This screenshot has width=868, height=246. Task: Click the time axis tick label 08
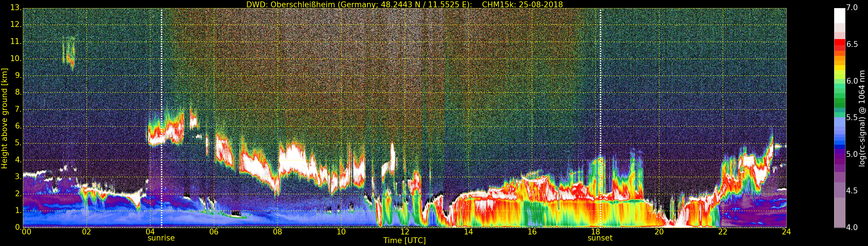pyautogui.click(x=278, y=232)
